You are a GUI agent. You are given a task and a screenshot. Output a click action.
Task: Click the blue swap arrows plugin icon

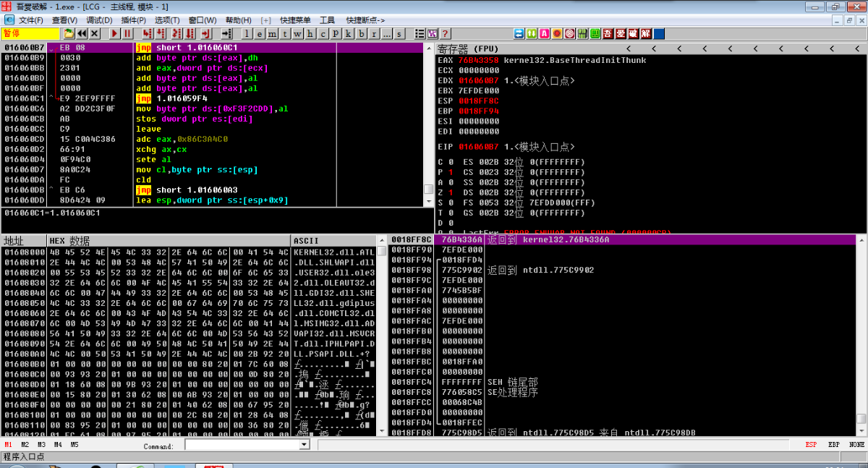tap(519, 33)
